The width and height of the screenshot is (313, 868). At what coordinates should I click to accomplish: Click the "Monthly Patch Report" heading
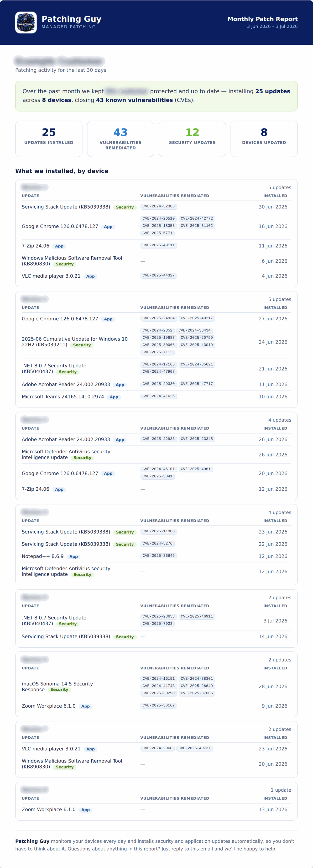[x=262, y=19]
